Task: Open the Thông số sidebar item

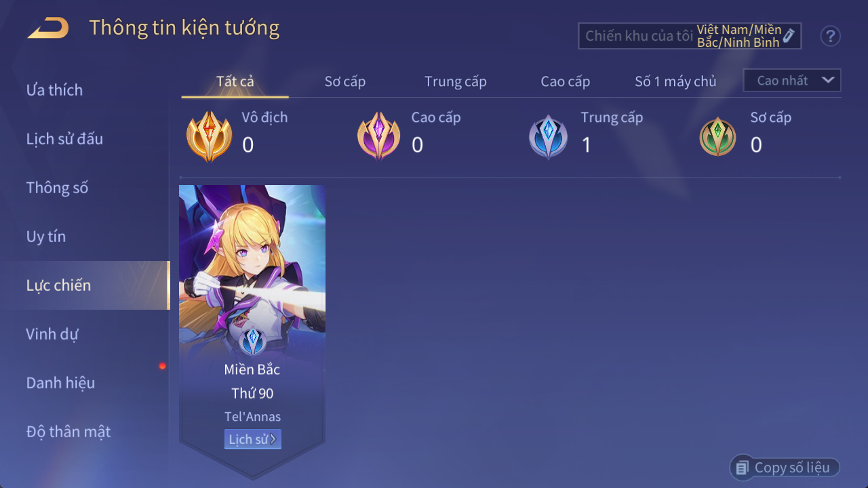Action: click(57, 188)
